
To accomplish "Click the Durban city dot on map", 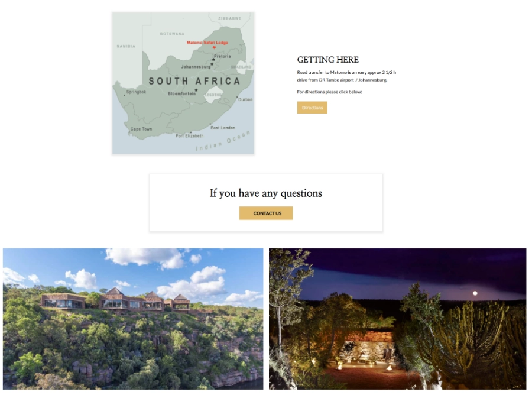I will pos(237,97).
